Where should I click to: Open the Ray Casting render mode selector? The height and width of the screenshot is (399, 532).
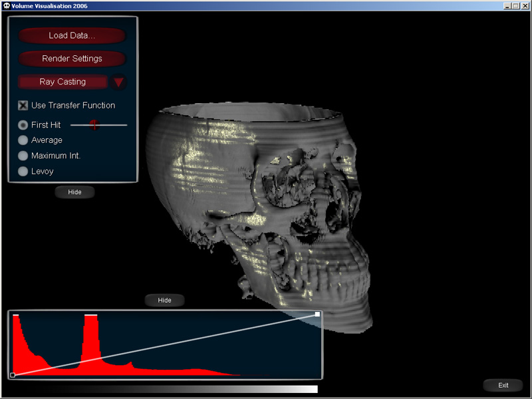pos(63,82)
